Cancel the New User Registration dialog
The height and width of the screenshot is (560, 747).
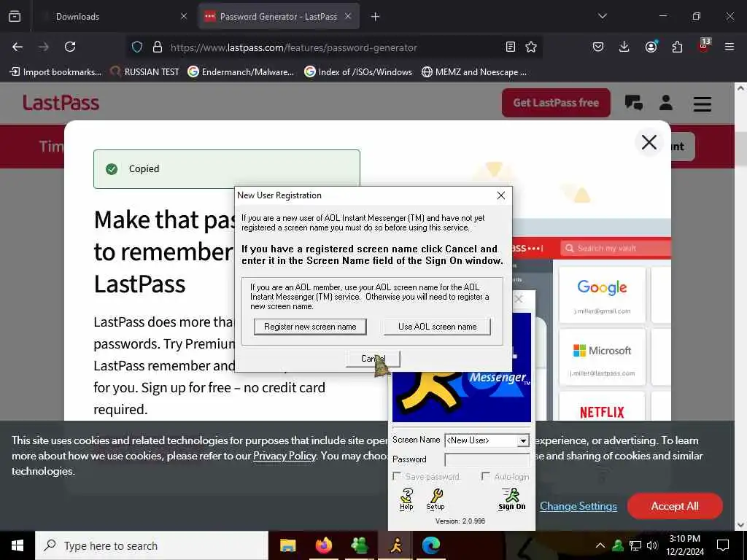pyautogui.click(x=373, y=359)
